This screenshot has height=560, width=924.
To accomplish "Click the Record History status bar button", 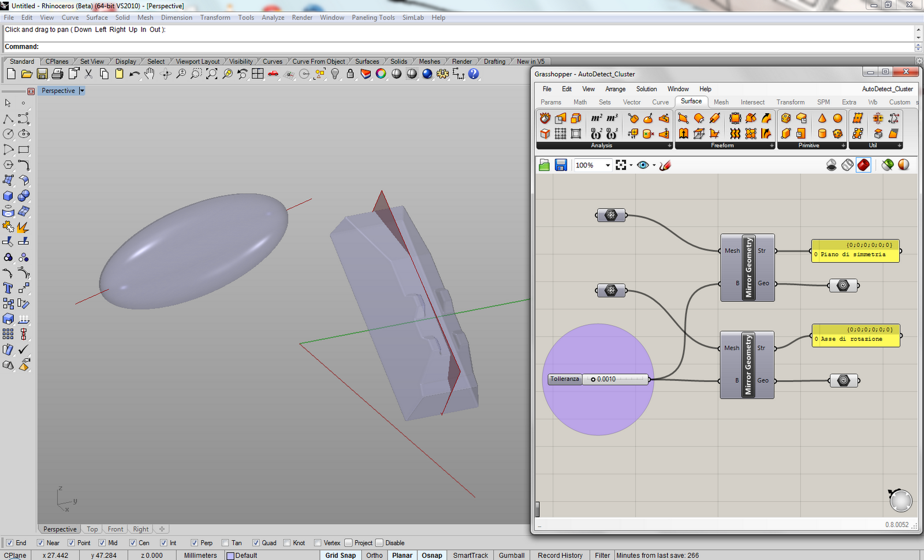I will 559,555.
